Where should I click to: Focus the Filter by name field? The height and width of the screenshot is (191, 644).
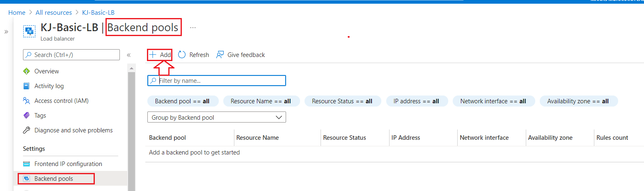(217, 81)
